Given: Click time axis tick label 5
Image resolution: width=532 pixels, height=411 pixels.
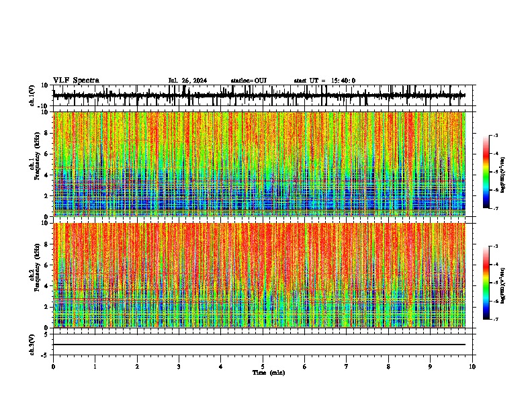Looking at the screenshot, I should click(x=263, y=367).
